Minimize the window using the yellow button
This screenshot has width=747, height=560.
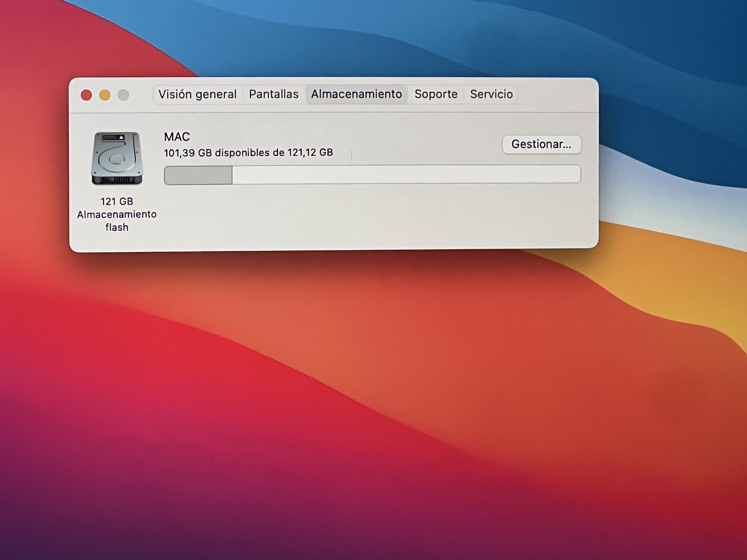(x=105, y=95)
